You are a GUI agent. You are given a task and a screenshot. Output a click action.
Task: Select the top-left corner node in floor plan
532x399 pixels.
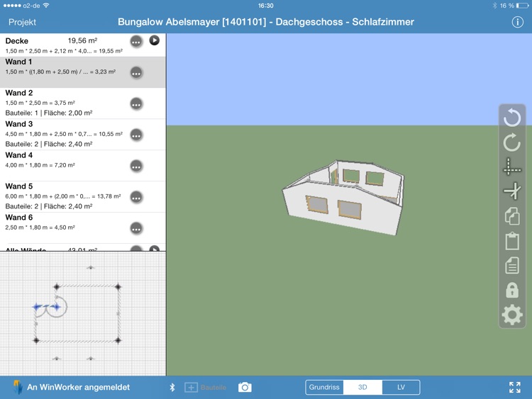tap(57, 287)
